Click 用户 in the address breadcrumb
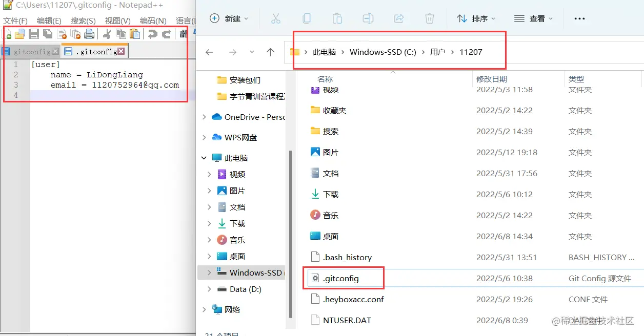Viewport: 644px width, 336px height. [437, 52]
